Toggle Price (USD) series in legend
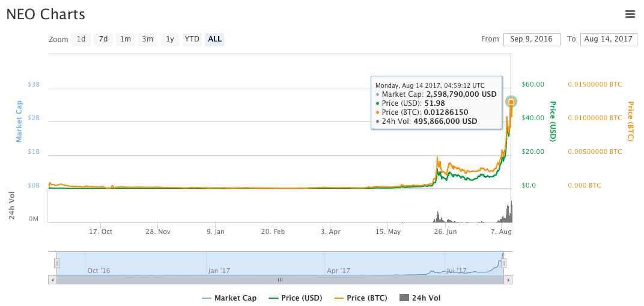 tap(295, 298)
